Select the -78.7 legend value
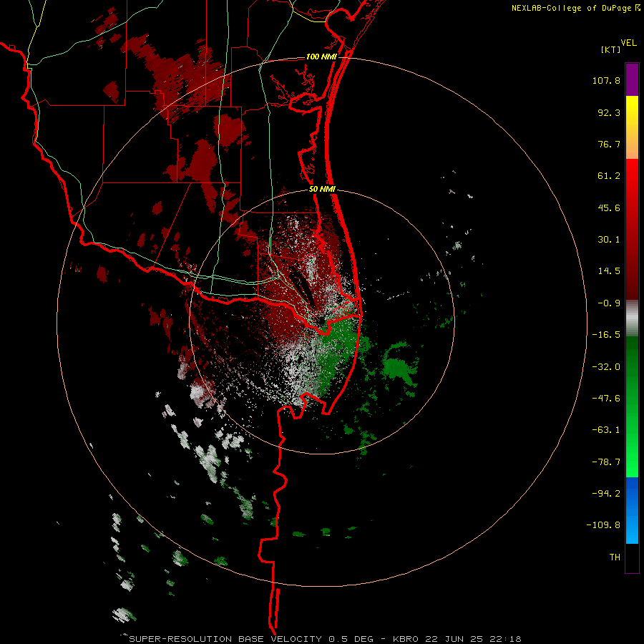Viewport: 644px width, 644px height. 606,462
